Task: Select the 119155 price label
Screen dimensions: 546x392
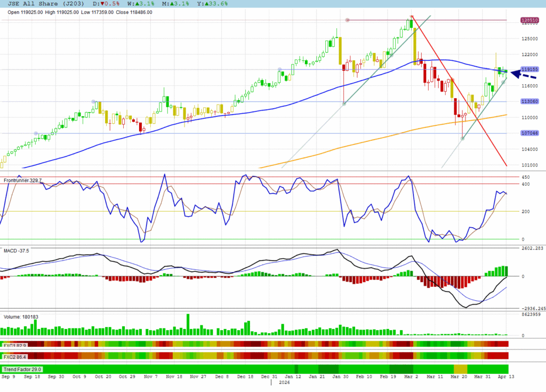Action: 528,69
